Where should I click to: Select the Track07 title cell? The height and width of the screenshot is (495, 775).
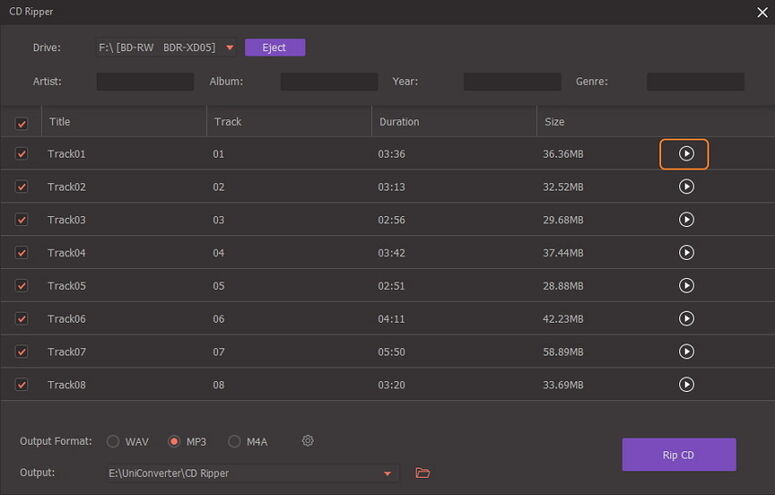[x=67, y=352]
